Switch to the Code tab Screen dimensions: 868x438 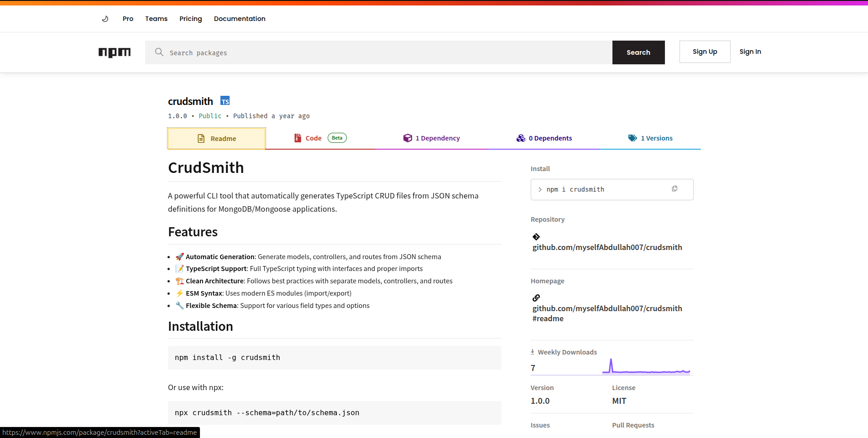tap(320, 138)
